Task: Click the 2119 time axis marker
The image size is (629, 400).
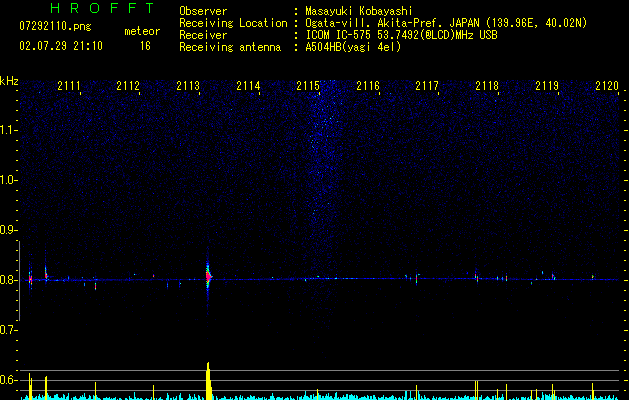Action: point(547,86)
